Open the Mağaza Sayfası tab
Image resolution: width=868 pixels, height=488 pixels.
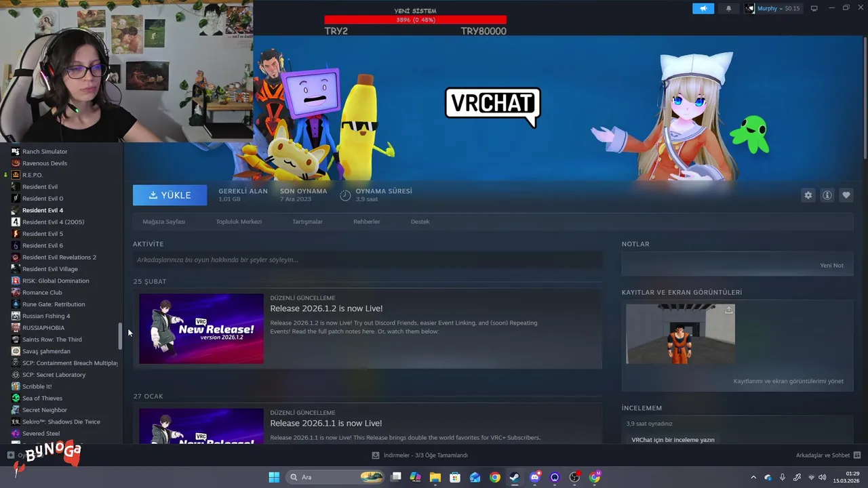coord(163,222)
